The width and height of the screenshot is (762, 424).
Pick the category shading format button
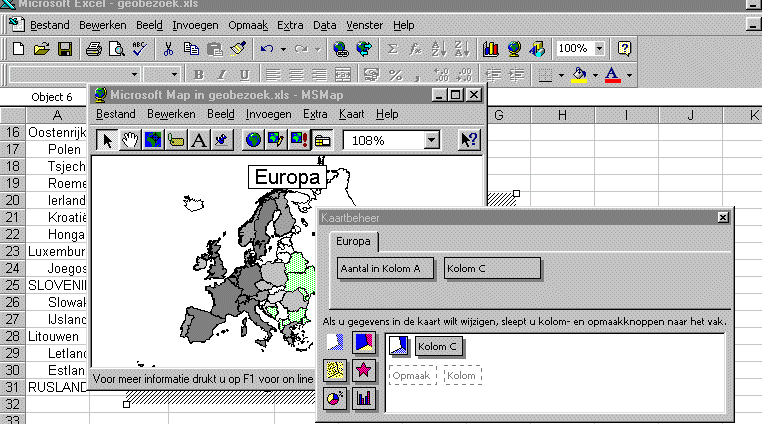[364, 342]
